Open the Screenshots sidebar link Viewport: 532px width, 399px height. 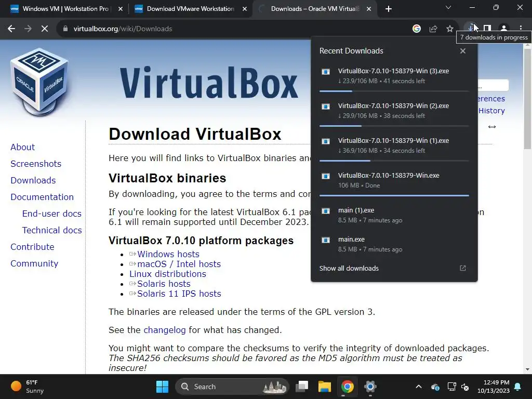(36, 164)
